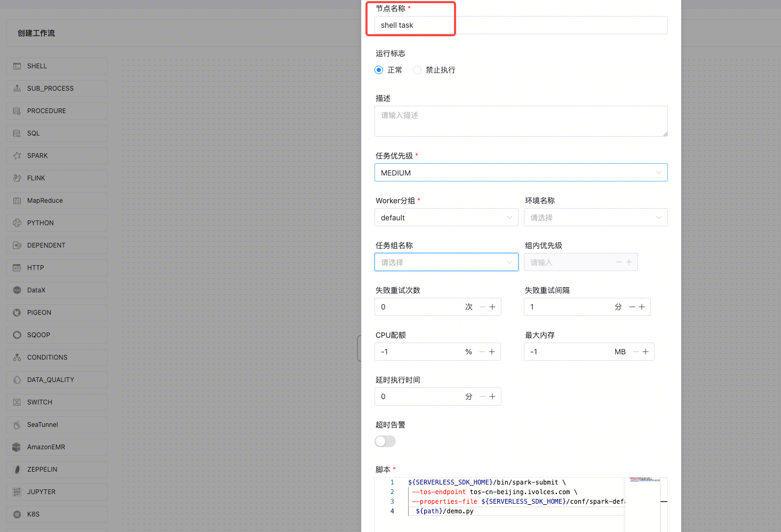Expand the 任务组名称 dropdown
The height and width of the screenshot is (532, 781).
[447, 262]
